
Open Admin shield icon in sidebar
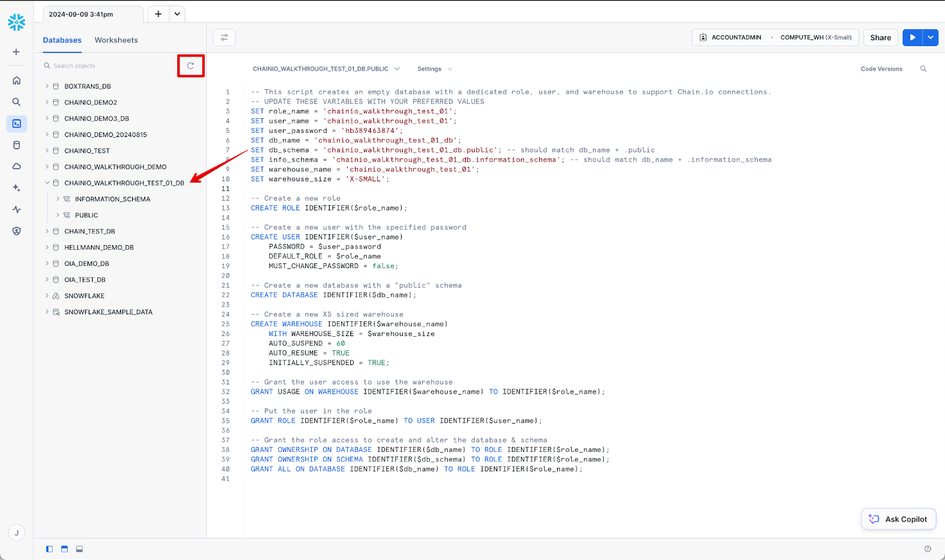[x=17, y=231]
